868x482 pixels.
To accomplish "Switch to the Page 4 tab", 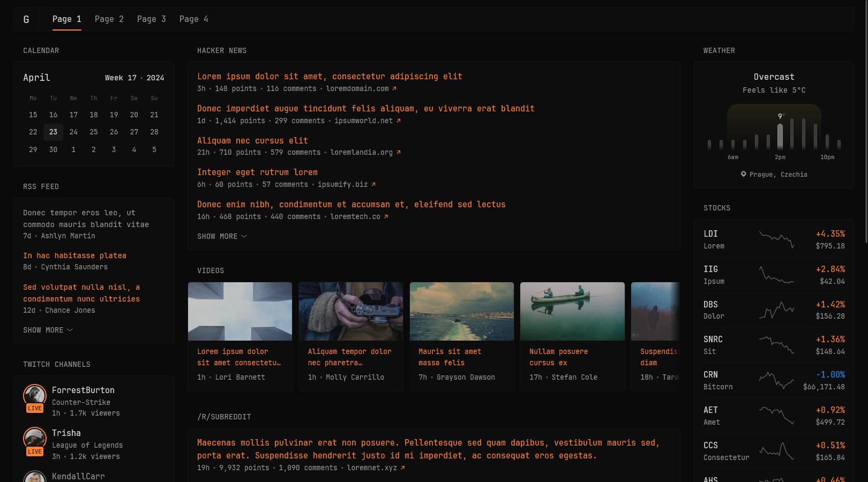I will 193,19.
